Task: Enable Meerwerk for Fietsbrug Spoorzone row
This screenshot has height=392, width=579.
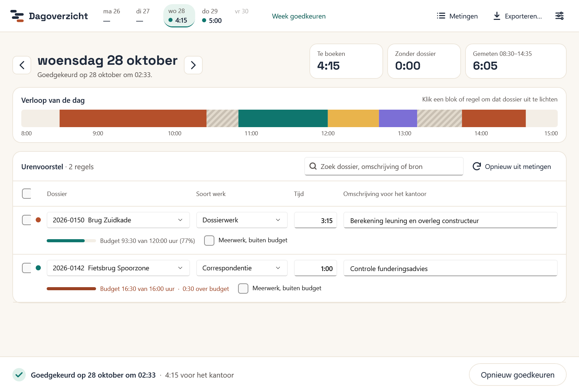Action: click(243, 289)
